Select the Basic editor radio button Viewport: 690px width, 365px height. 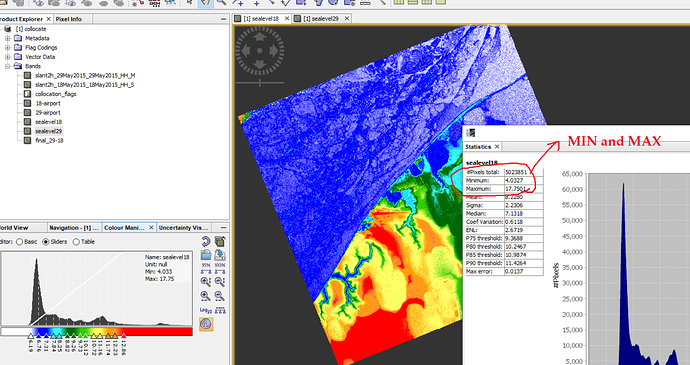pyautogui.click(x=19, y=242)
